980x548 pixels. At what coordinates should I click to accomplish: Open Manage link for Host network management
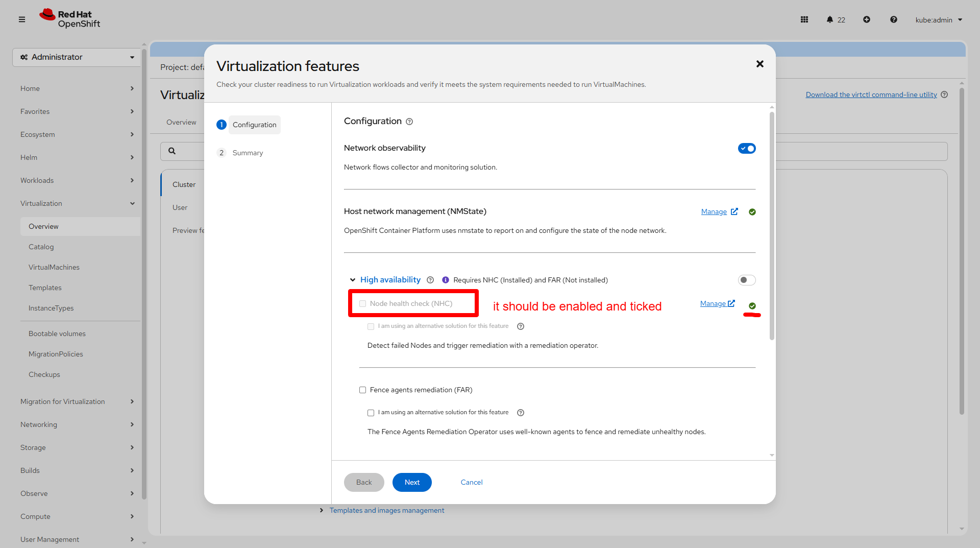point(714,211)
